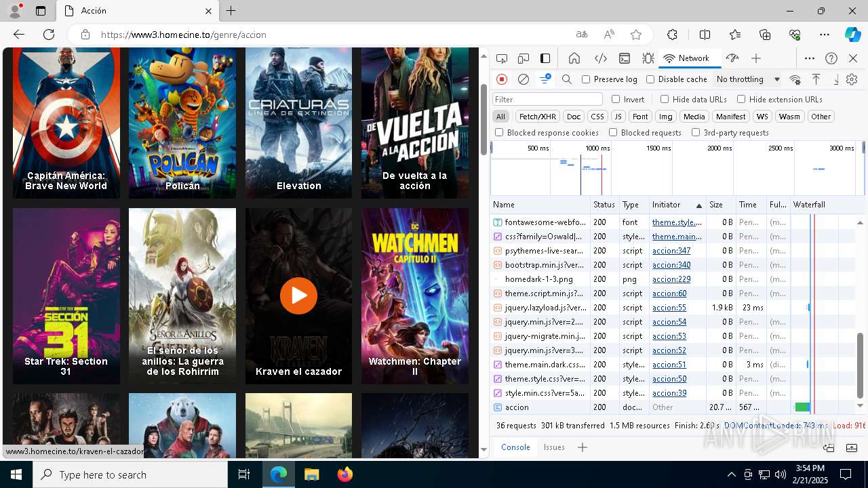Open the Performance gauge tool
The width and height of the screenshot is (868, 488).
[732, 58]
